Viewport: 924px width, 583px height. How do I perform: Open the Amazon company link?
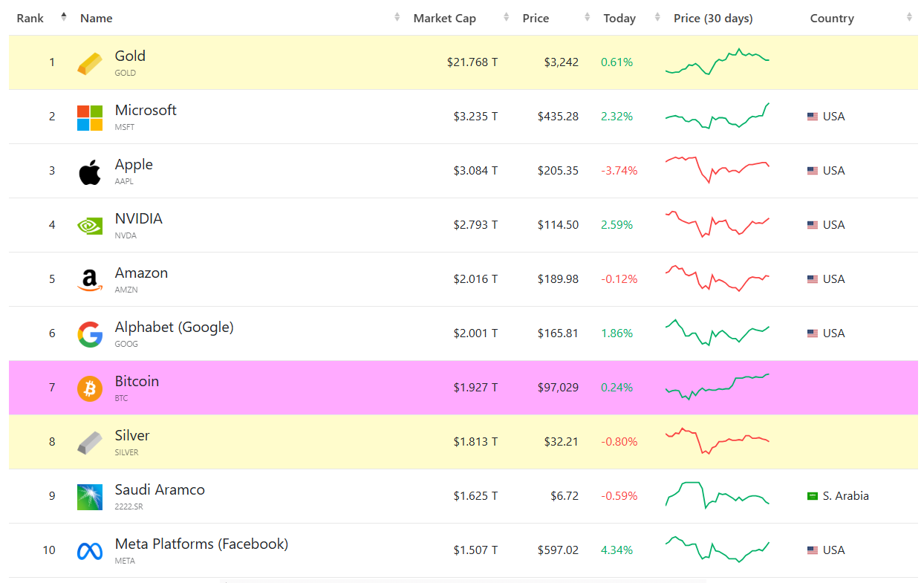(x=141, y=273)
